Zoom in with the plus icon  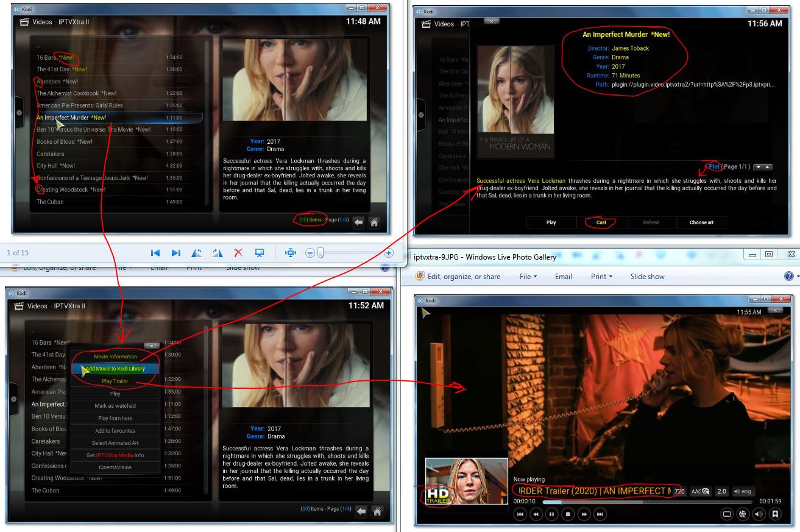pyautogui.click(x=389, y=253)
